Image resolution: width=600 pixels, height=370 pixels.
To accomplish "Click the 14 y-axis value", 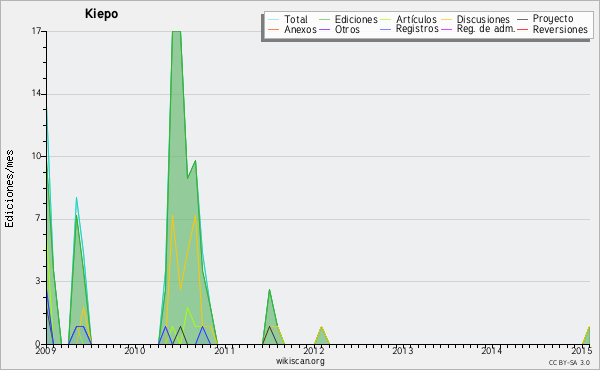I will tap(36, 94).
